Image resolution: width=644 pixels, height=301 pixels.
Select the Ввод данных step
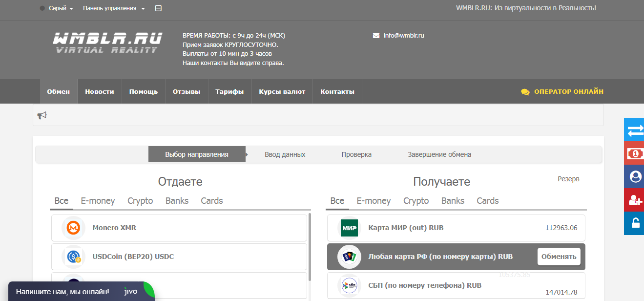(x=285, y=154)
